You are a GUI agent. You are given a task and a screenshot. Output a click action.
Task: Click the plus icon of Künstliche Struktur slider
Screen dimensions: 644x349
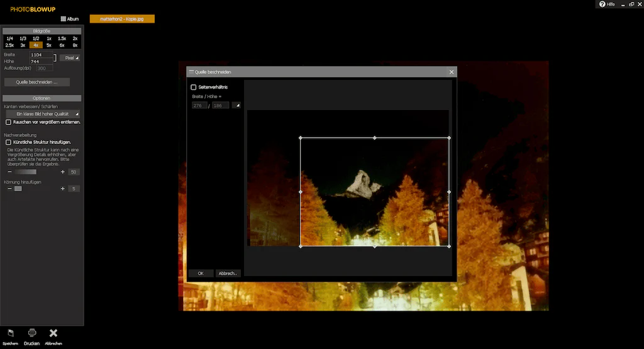coord(63,172)
